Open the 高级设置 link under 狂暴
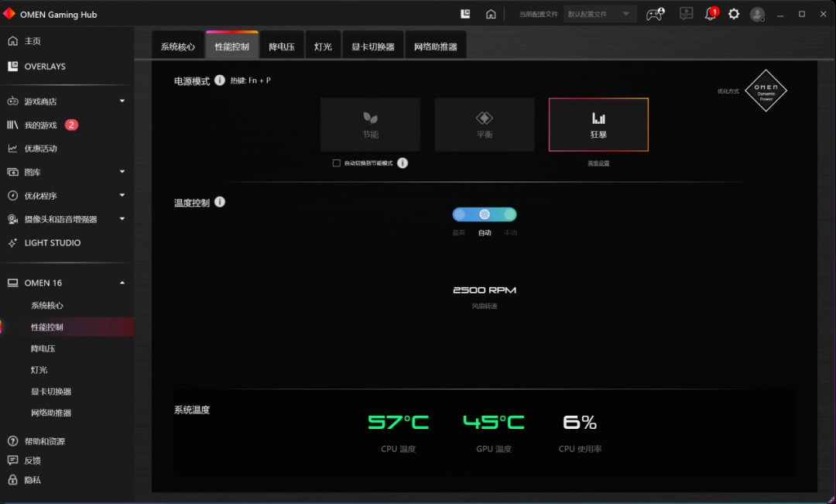Screen dimensions: 836x504 (x=598, y=163)
